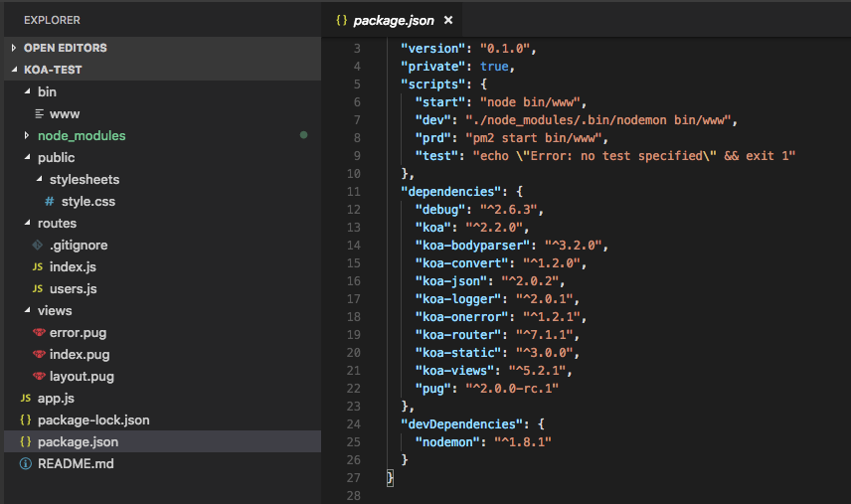The image size is (851, 504).
Task: Click the green modified dot on node_modules
Action: click(x=304, y=135)
